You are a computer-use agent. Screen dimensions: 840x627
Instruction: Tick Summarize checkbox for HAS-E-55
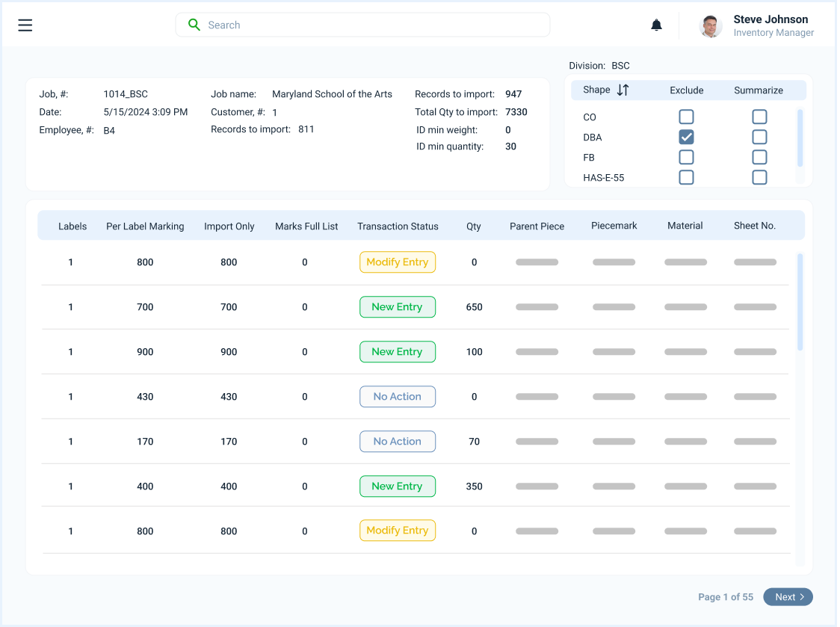pos(759,177)
